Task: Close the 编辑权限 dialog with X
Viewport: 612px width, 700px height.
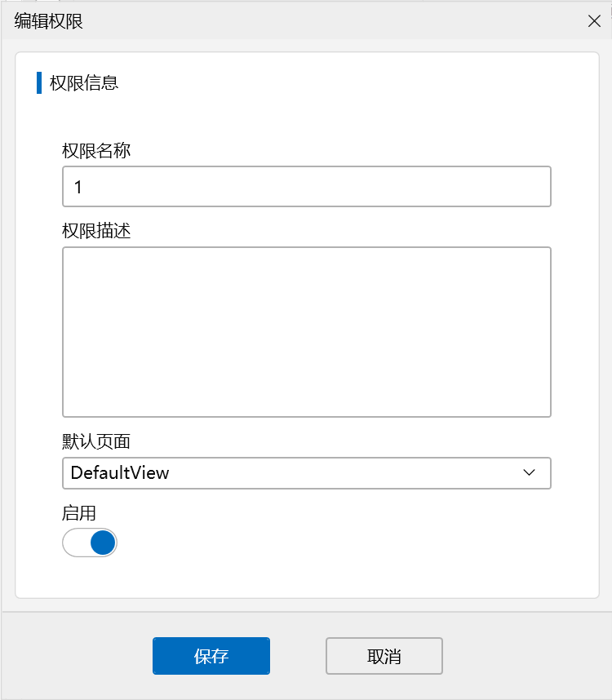Action: (x=594, y=21)
